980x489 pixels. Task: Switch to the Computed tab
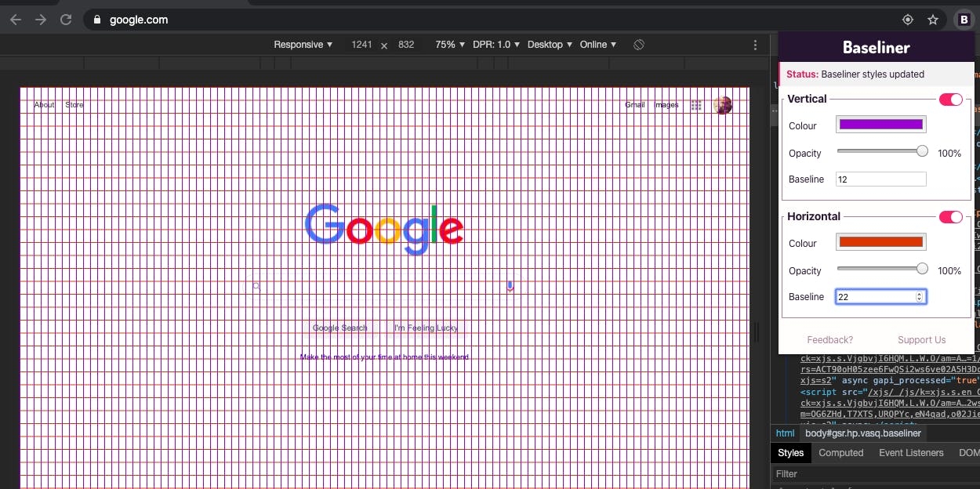point(841,453)
